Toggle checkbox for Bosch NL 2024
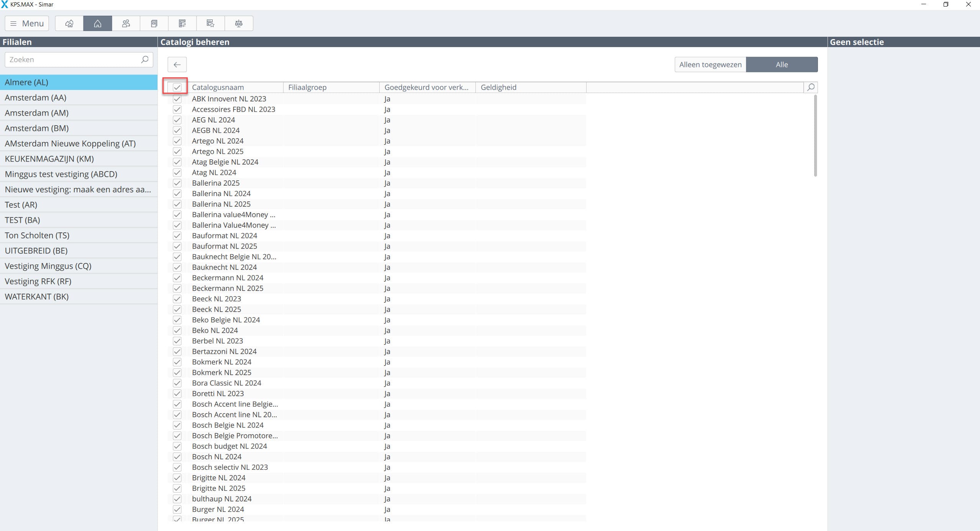The image size is (980, 531). (x=177, y=457)
